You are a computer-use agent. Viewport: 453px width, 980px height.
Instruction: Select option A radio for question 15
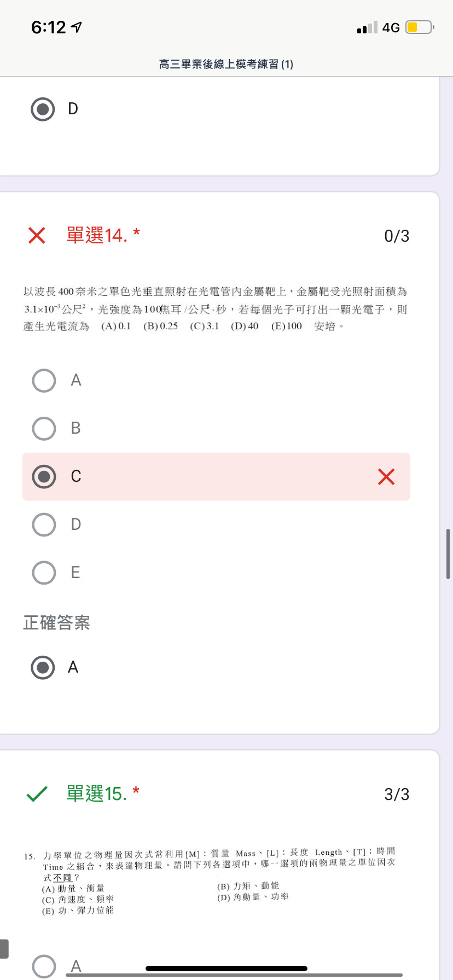point(44,966)
